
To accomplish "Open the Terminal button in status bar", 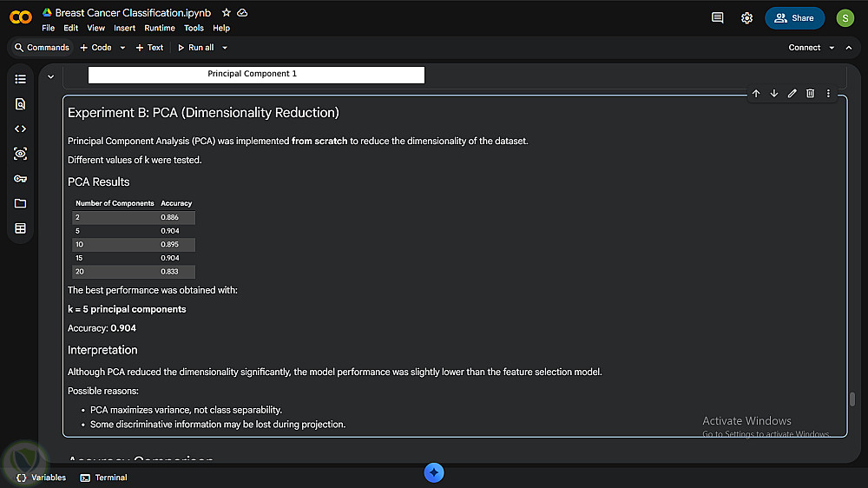I will coord(103,478).
